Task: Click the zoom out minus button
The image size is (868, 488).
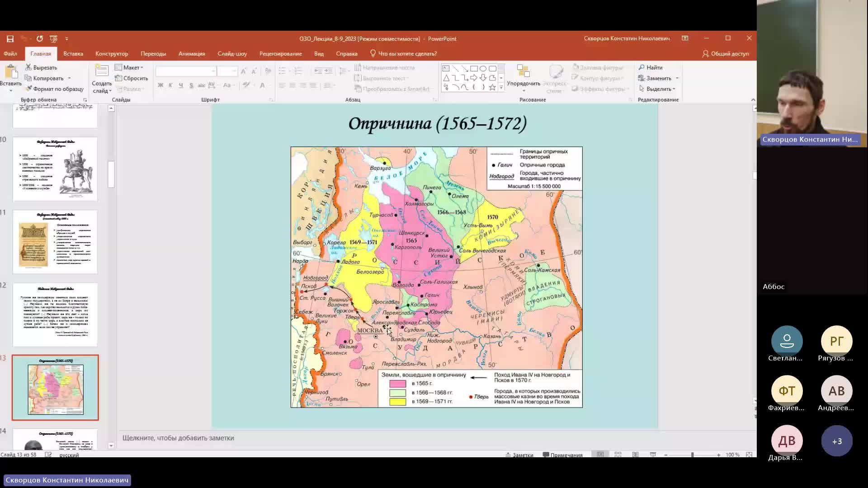Action: 666,455
